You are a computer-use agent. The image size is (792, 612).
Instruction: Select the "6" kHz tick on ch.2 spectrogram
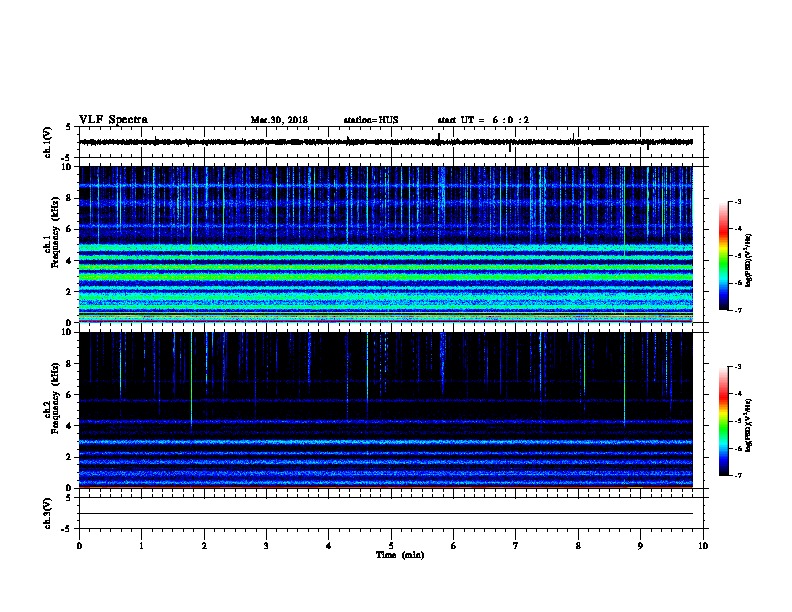point(70,395)
